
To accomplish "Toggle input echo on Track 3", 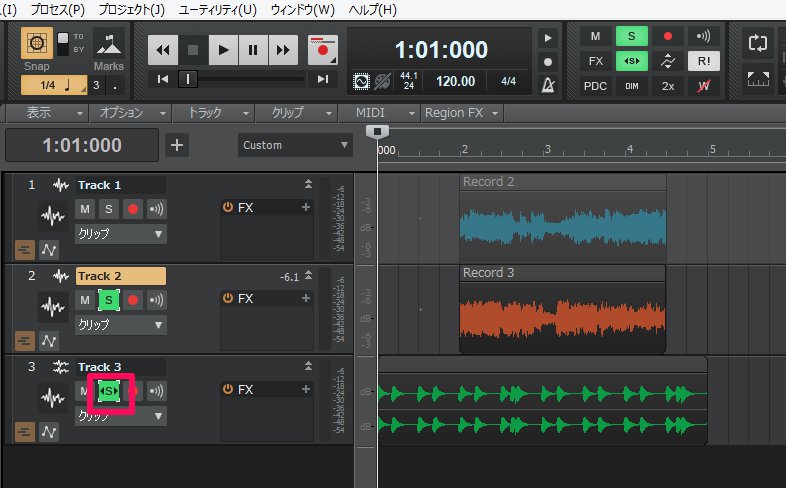I will point(156,391).
